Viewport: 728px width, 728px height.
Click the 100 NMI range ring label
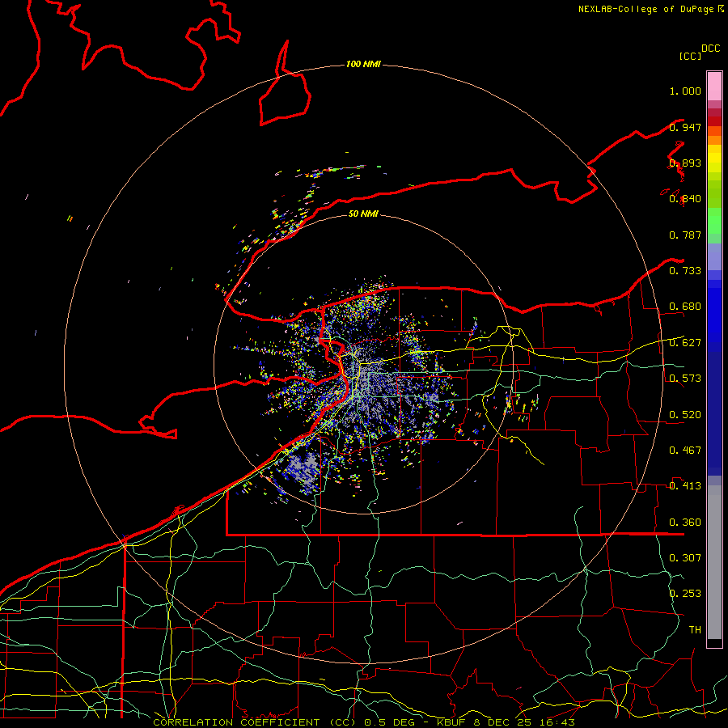point(363,64)
